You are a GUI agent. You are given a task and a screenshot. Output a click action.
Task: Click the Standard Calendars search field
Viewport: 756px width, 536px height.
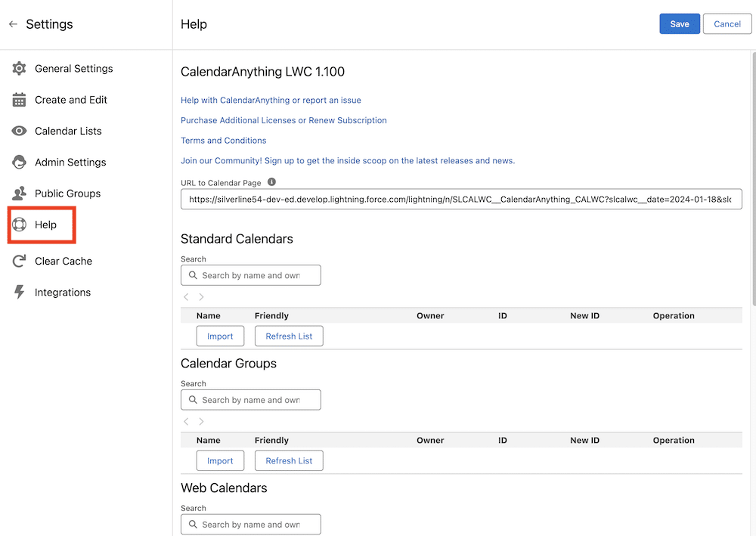pyautogui.click(x=251, y=275)
